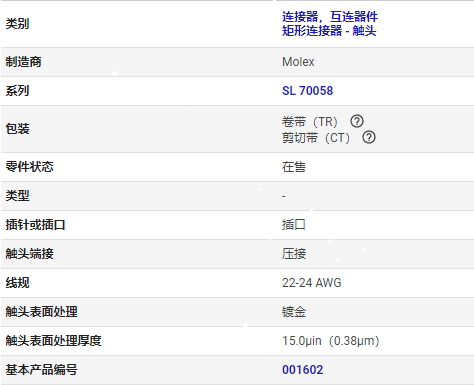Open the SL 70058 series link
This screenshot has height=385, width=474.
pos(307,91)
